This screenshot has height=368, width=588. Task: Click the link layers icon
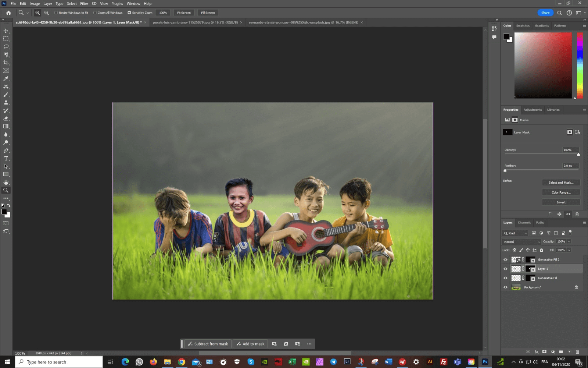(x=528, y=352)
